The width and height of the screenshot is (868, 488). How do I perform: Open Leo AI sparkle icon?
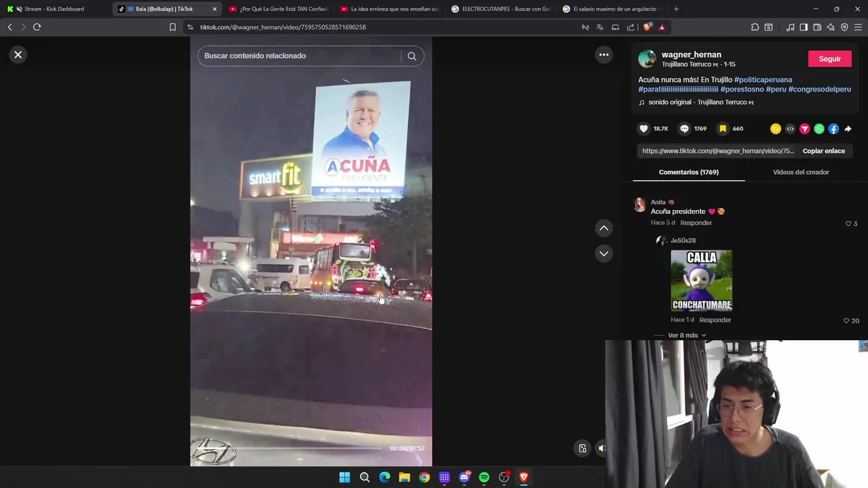tap(831, 27)
